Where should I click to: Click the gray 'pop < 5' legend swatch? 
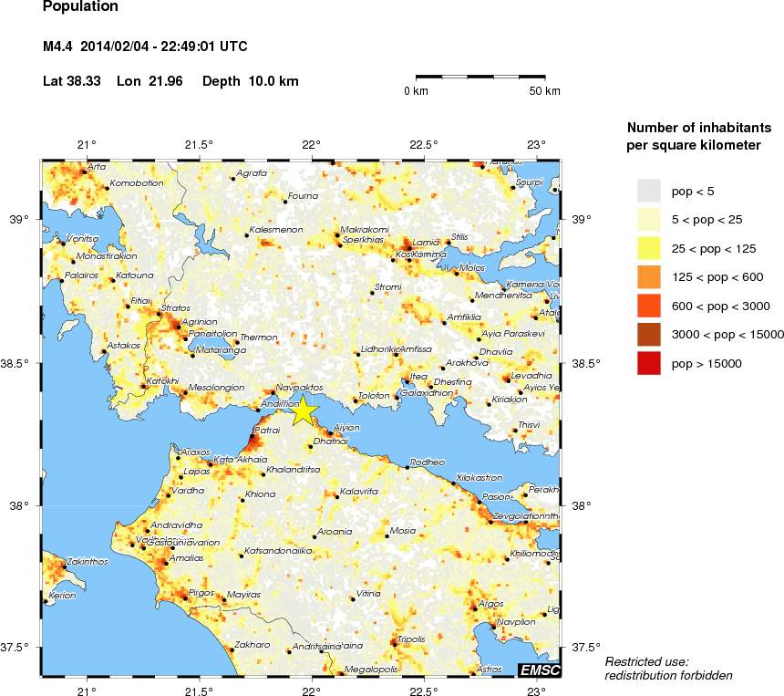pyautogui.click(x=648, y=190)
